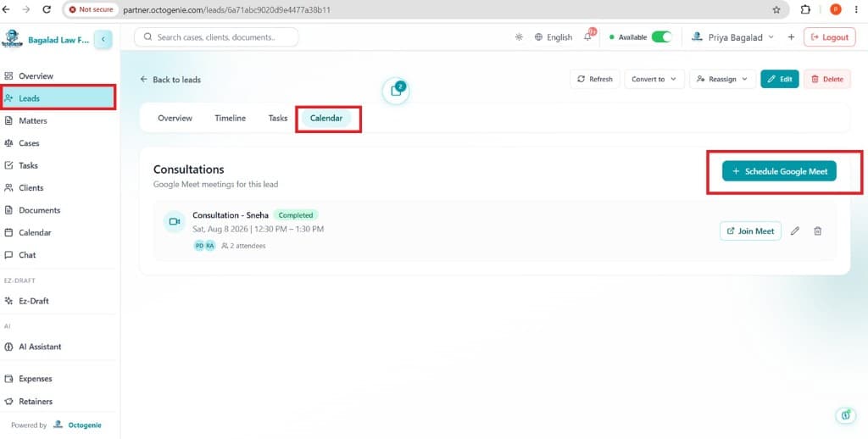868x439 pixels.
Task: Toggle the Available status switch
Action: pyautogui.click(x=661, y=37)
